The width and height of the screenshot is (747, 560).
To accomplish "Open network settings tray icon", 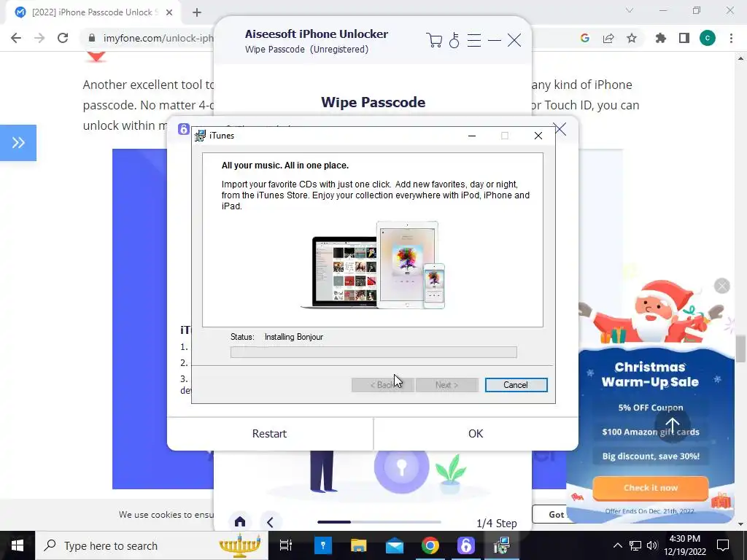I will coord(635,545).
